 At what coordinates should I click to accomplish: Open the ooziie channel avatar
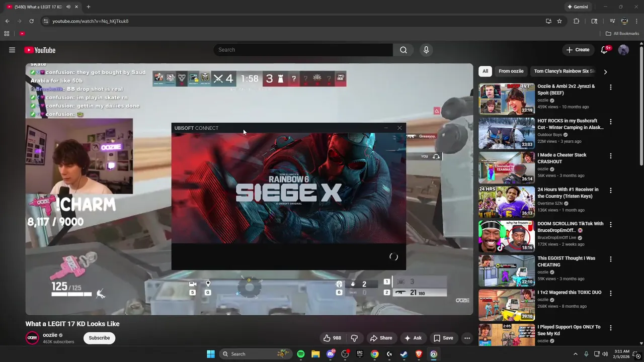point(32,338)
